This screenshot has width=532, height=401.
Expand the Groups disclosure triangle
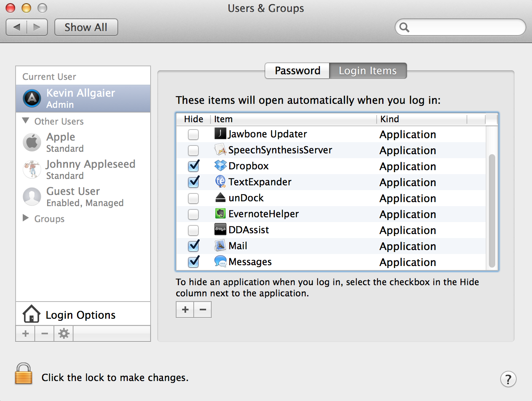(x=26, y=218)
